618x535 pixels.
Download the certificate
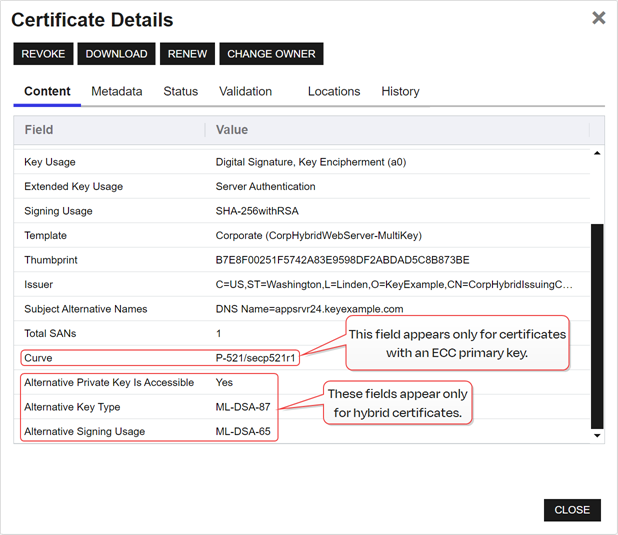pos(116,54)
